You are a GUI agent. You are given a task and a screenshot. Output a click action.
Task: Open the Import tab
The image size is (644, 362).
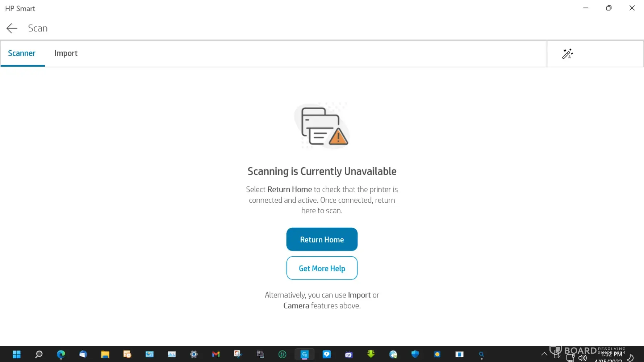click(66, 53)
